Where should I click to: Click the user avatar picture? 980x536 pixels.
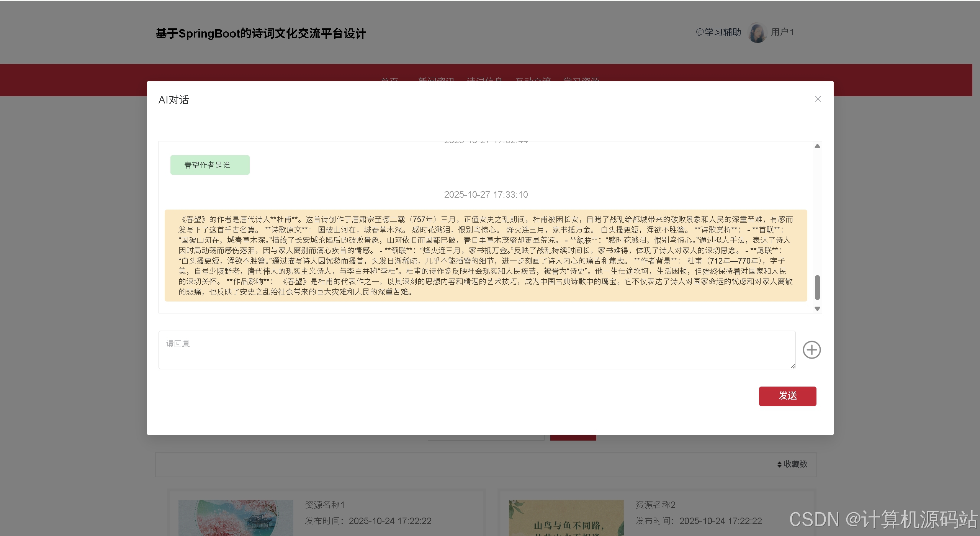[x=757, y=33]
